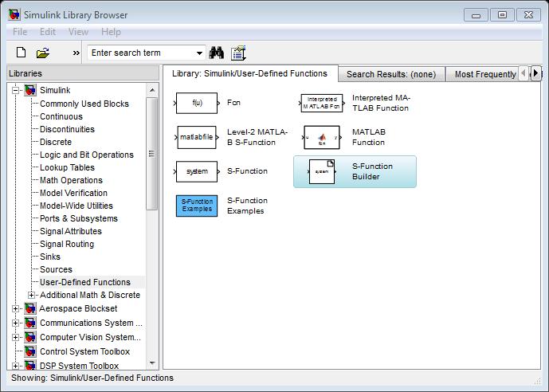Select Sinks library in tree
Image resolution: width=549 pixels, height=392 pixels.
tap(50, 257)
